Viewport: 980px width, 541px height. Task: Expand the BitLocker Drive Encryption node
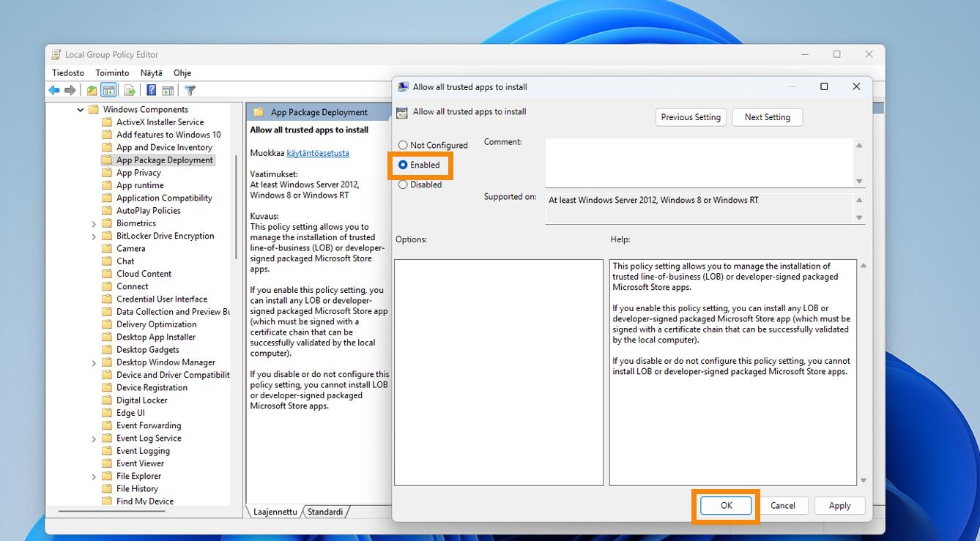[94, 236]
